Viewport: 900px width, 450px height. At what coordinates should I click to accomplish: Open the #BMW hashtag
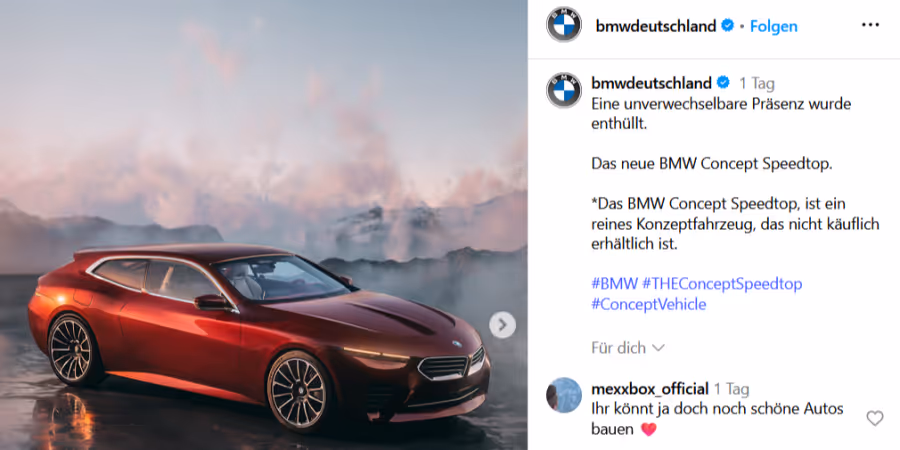(614, 284)
